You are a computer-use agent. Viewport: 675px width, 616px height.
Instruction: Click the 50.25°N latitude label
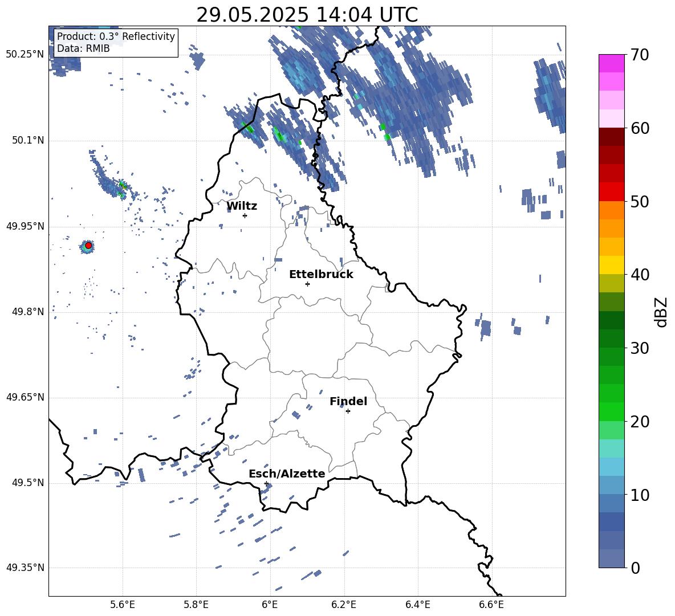[x=25, y=55]
